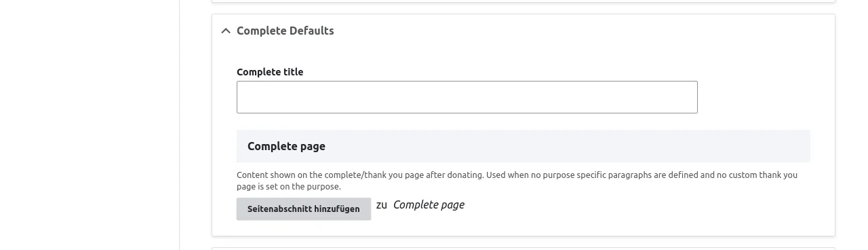The image size is (868, 250).
Task: Click the word zu after the button
Action: pyautogui.click(x=382, y=204)
